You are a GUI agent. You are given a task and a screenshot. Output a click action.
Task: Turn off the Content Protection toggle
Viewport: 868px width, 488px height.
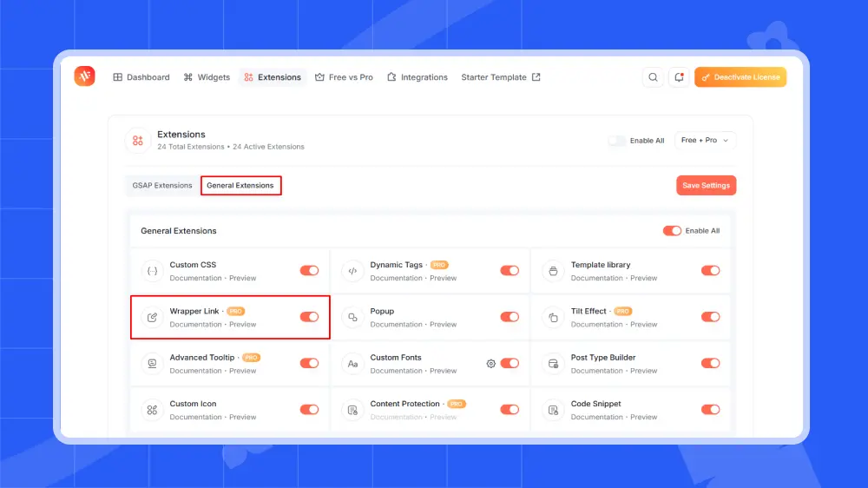click(510, 409)
